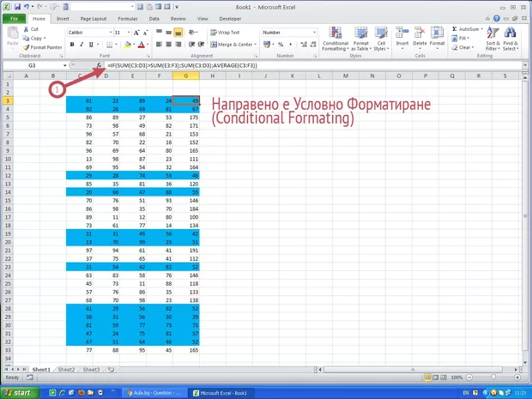The height and width of the screenshot is (399, 532).
Task: Toggle Italic formatting
Action: pyautogui.click(x=82, y=45)
